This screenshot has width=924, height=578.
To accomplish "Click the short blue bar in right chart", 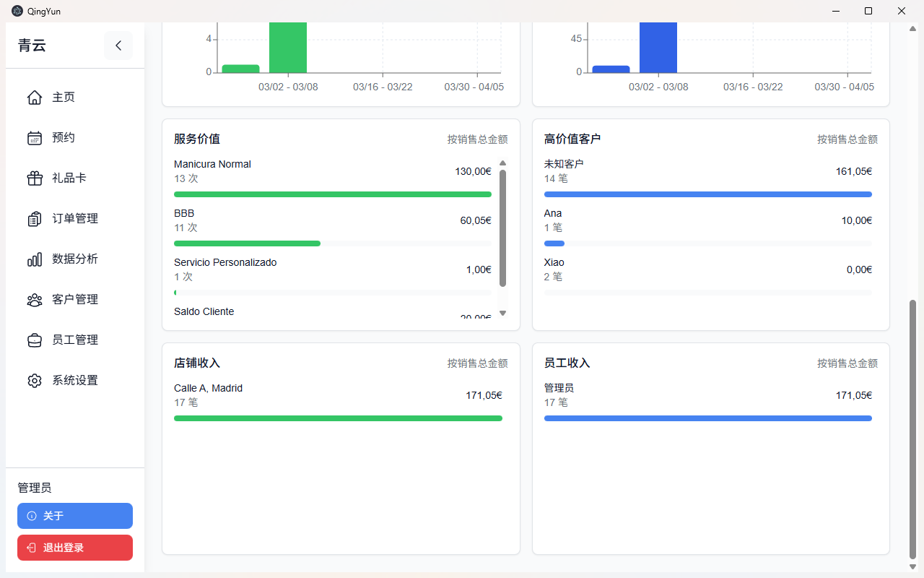I will 611,69.
